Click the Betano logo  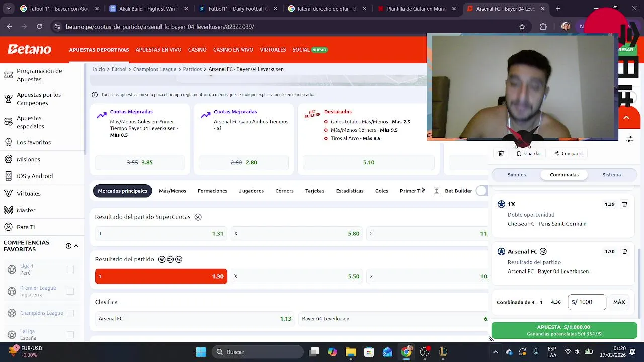pos(29,49)
